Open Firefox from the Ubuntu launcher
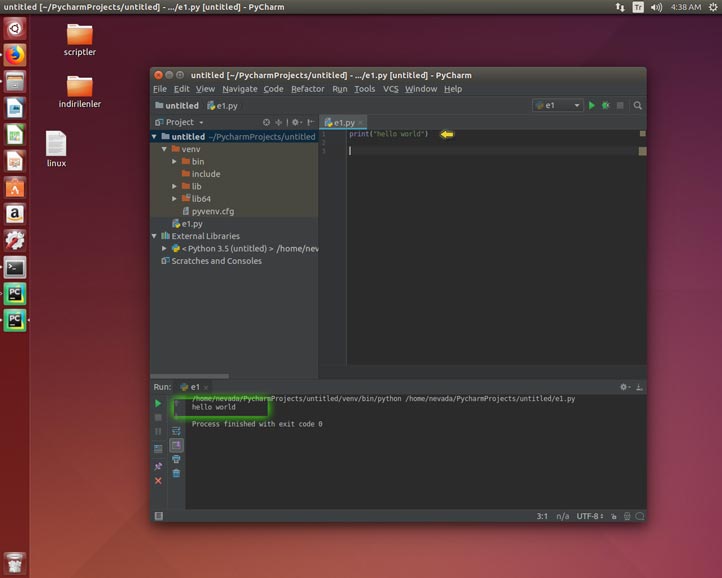The width and height of the screenshot is (722, 578). [x=15, y=55]
